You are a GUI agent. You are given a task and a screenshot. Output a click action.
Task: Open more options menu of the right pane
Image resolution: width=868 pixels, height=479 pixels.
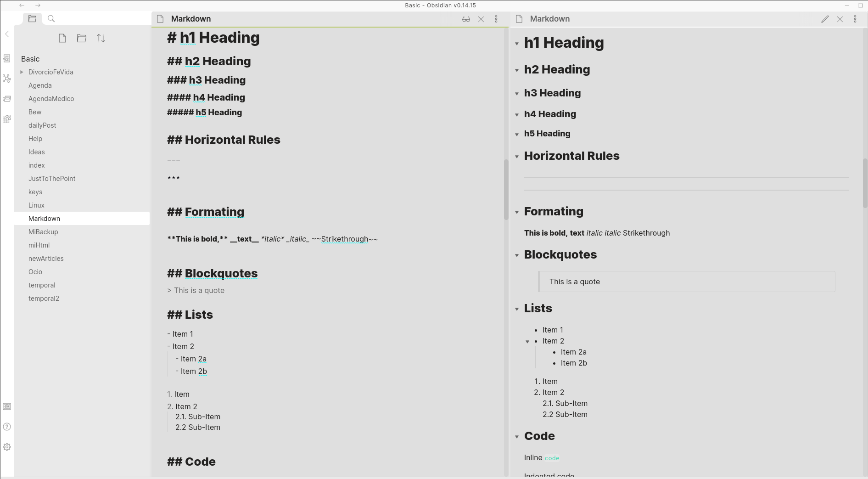tap(855, 19)
